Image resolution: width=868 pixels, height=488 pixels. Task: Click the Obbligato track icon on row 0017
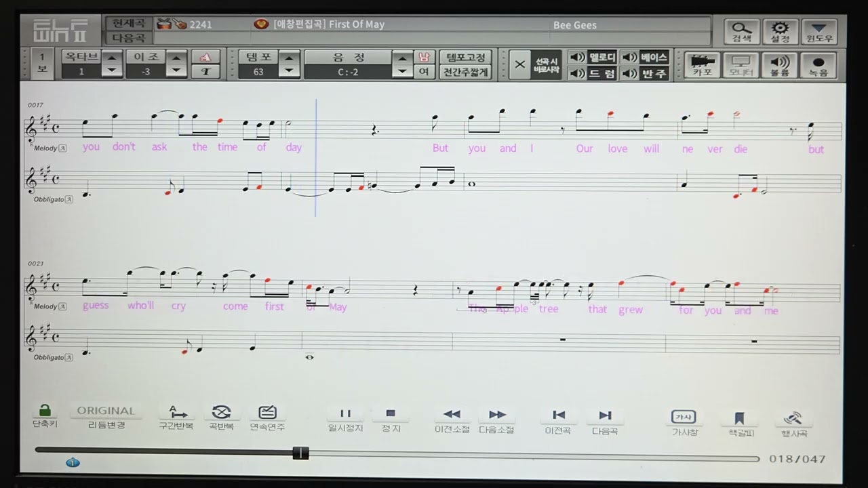tap(69, 199)
